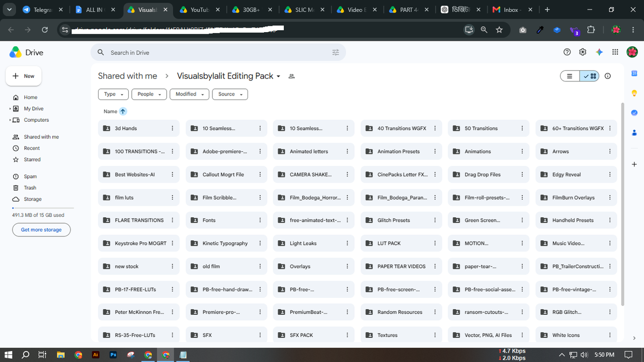Click Get more storage button
Image resolution: width=644 pixels, height=362 pixels.
click(41, 230)
